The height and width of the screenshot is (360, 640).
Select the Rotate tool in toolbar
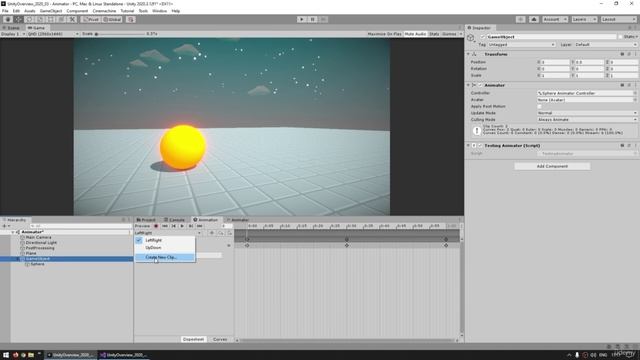[x=29, y=19]
